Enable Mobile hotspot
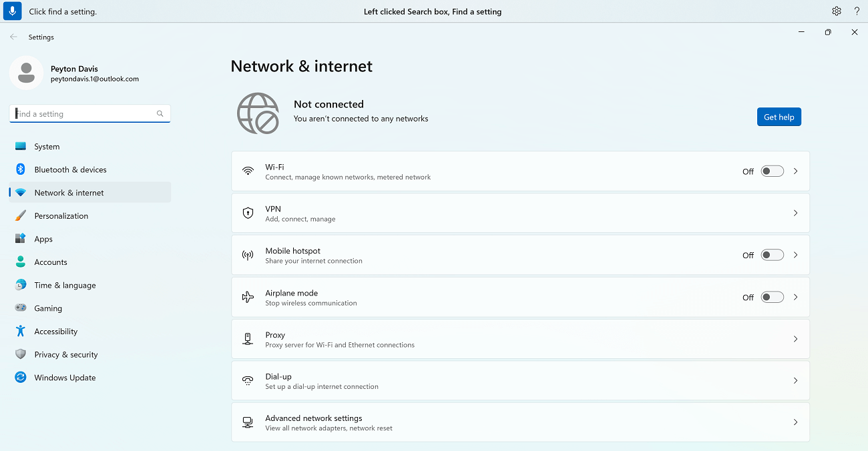Screen dimensions: 868x451 (772, 254)
